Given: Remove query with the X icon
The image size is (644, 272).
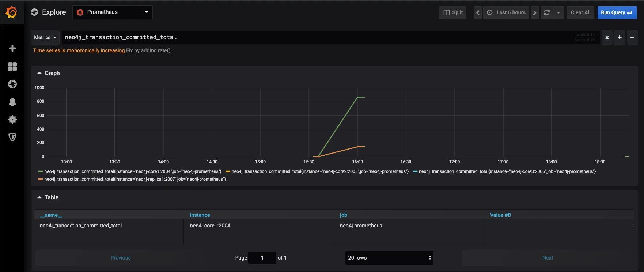Looking at the screenshot, I should [607, 37].
